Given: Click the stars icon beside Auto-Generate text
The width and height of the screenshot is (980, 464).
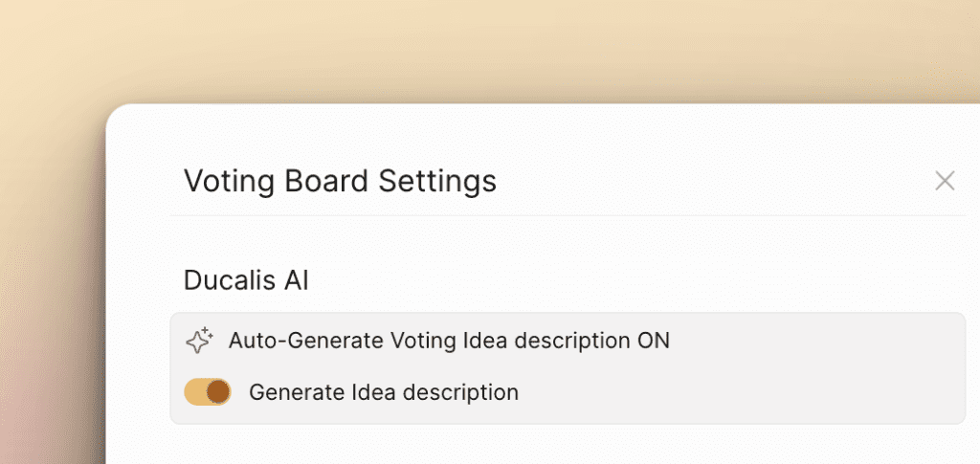Looking at the screenshot, I should point(199,341).
